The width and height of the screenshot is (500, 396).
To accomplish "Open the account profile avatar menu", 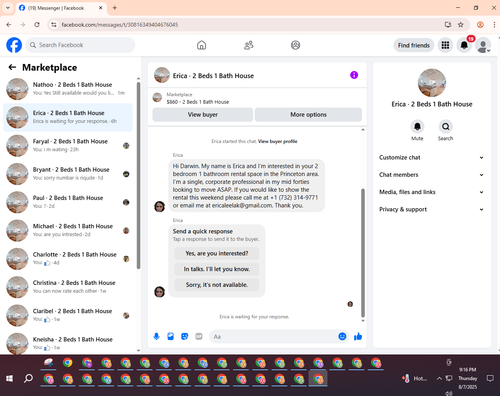I will [x=483, y=45].
